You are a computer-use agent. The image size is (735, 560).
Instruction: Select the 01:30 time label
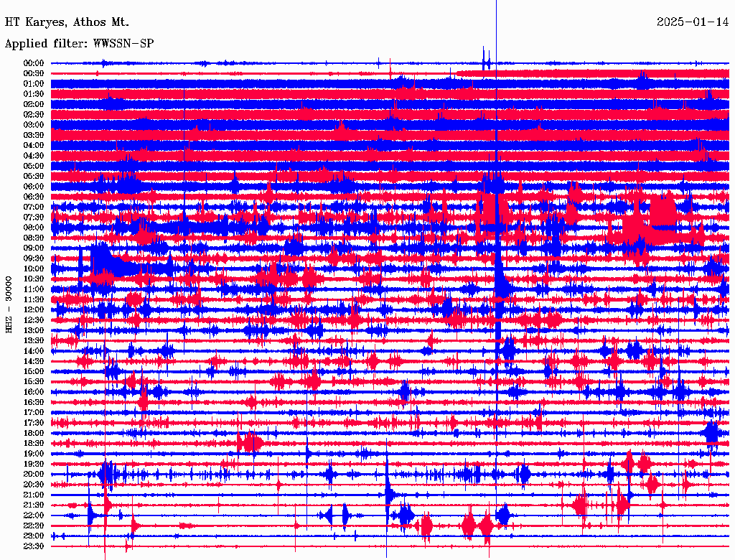click(34, 94)
